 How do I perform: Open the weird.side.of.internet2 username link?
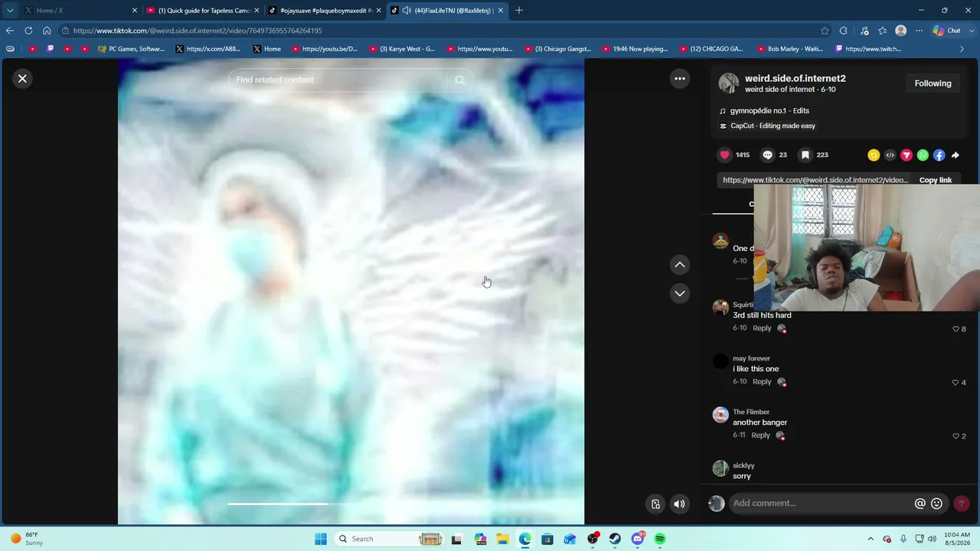pos(795,78)
